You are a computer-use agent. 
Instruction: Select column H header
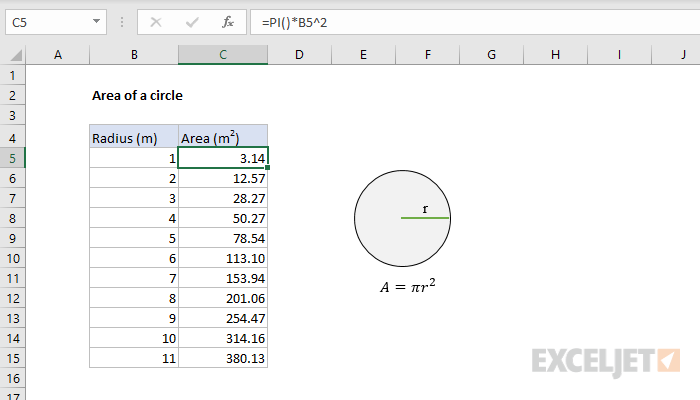555,55
